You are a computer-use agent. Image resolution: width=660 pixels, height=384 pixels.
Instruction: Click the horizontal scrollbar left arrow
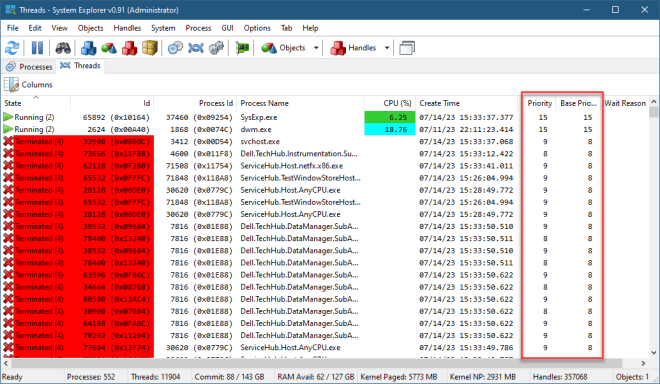(6, 363)
